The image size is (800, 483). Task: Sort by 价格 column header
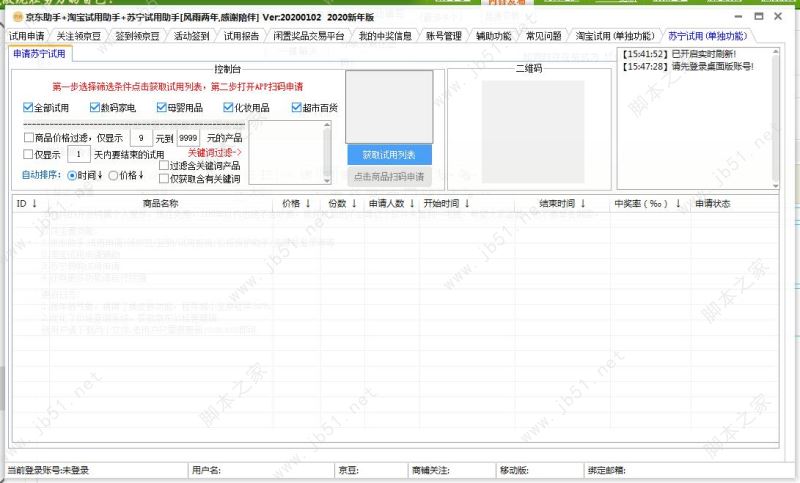pos(296,203)
